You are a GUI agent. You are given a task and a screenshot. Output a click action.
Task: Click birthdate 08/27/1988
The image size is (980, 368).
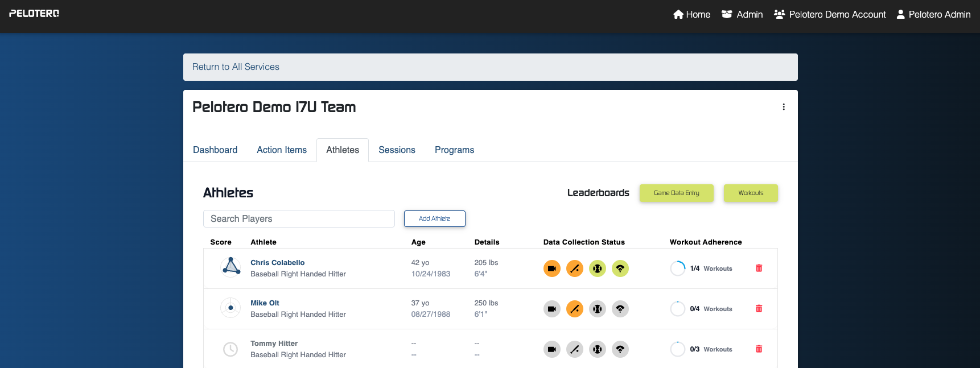coord(431,314)
